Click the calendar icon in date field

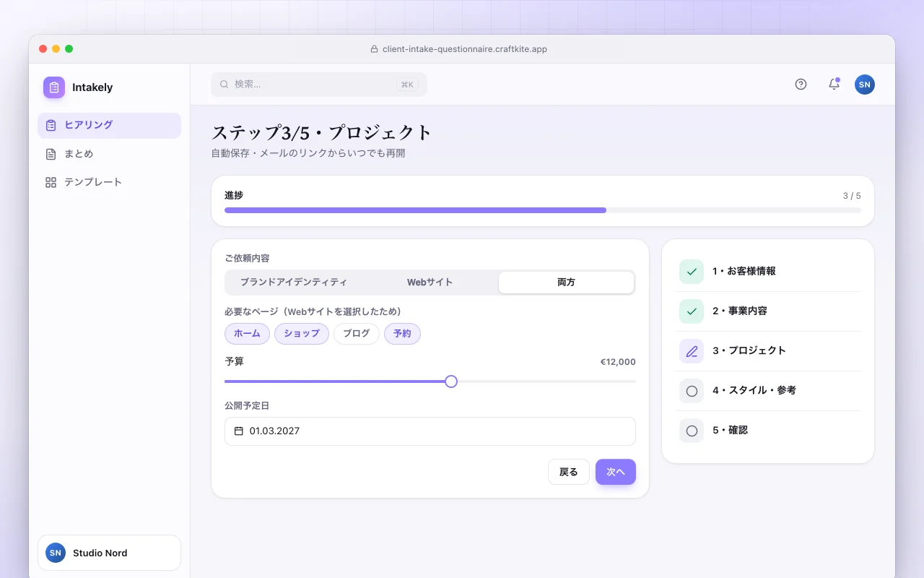(x=239, y=431)
